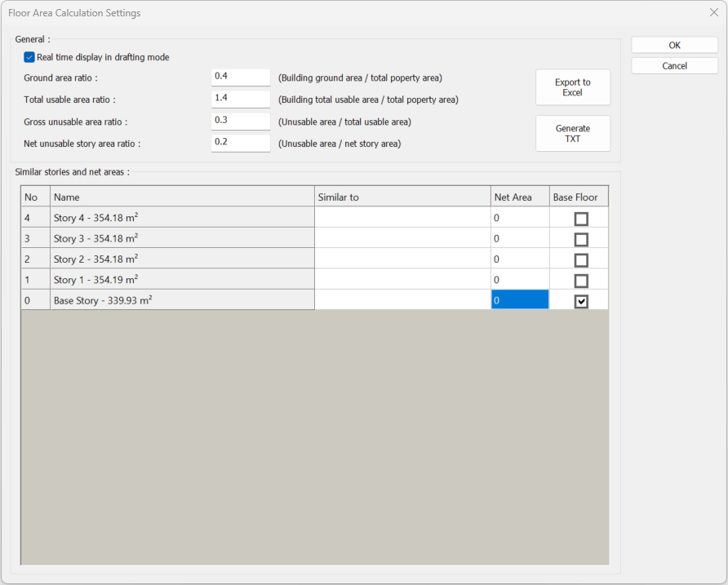The width and height of the screenshot is (728, 585).
Task: Check Base Floor box for Story 4
Action: click(x=581, y=219)
